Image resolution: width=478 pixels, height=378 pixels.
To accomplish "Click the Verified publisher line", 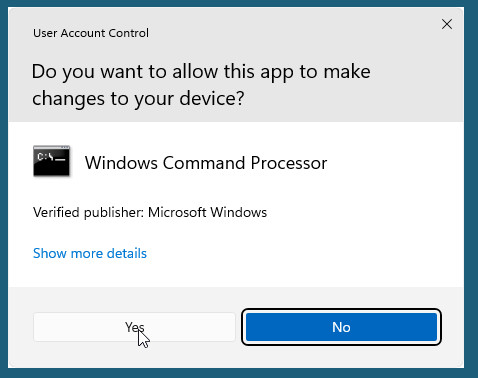I will (x=150, y=212).
